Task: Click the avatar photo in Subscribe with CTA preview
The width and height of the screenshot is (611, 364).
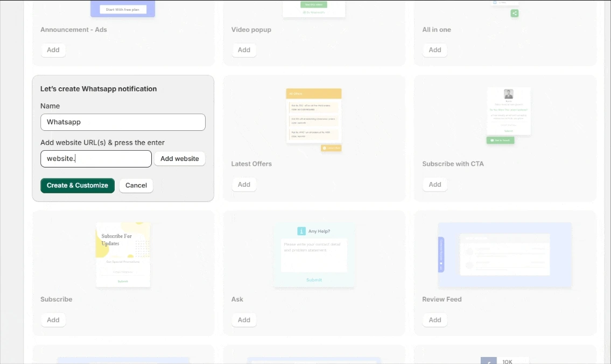Action: (x=509, y=94)
